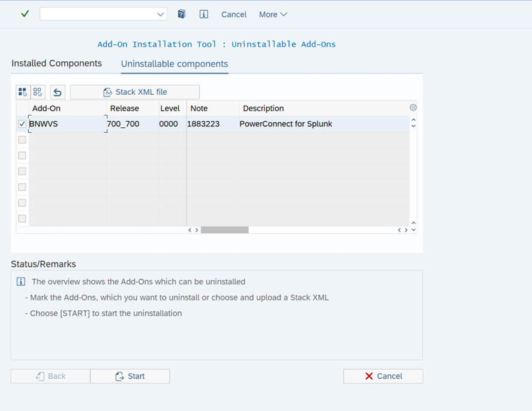
Task: Open the More menu dropdown
Action: (273, 14)
